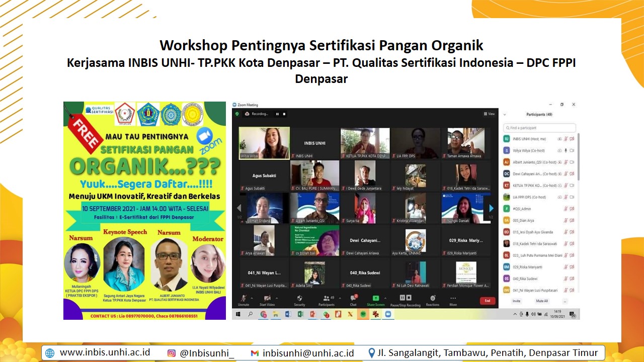Screen dimensions: 644x362
Task: Open PowerPoint from the taskbar
Action: pos(312,314)
